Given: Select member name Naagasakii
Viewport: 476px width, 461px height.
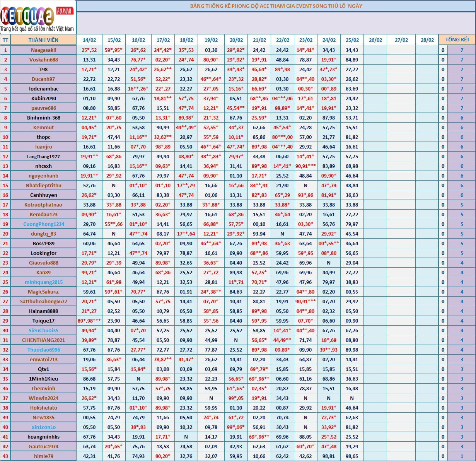Looking at the screenshot, I should point(44,50).
